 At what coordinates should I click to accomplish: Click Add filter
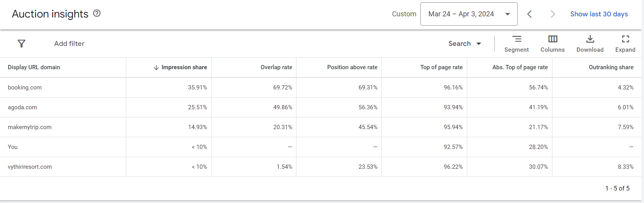(x=69, y=44)
